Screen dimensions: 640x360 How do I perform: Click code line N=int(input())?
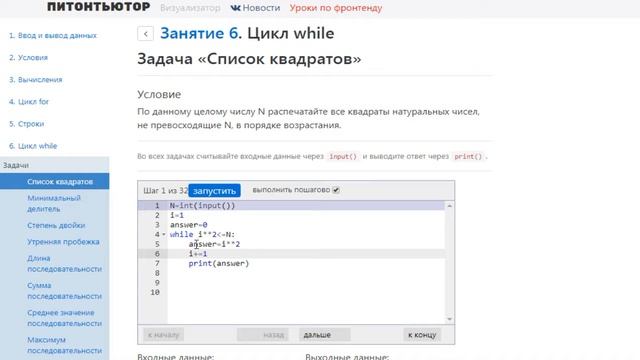pyautogui.click(x=202, y=205)
